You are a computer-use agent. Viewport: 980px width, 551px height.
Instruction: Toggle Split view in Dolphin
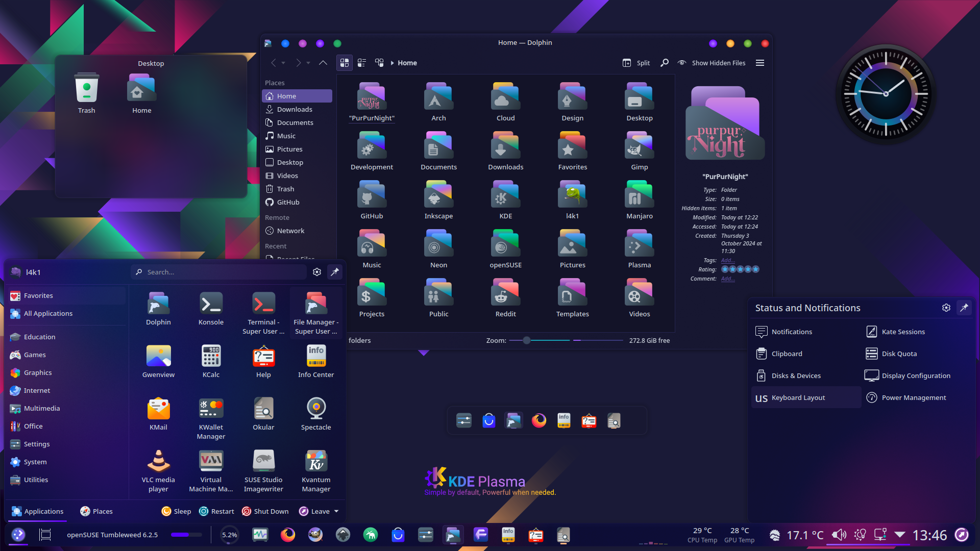click(636, 63)
